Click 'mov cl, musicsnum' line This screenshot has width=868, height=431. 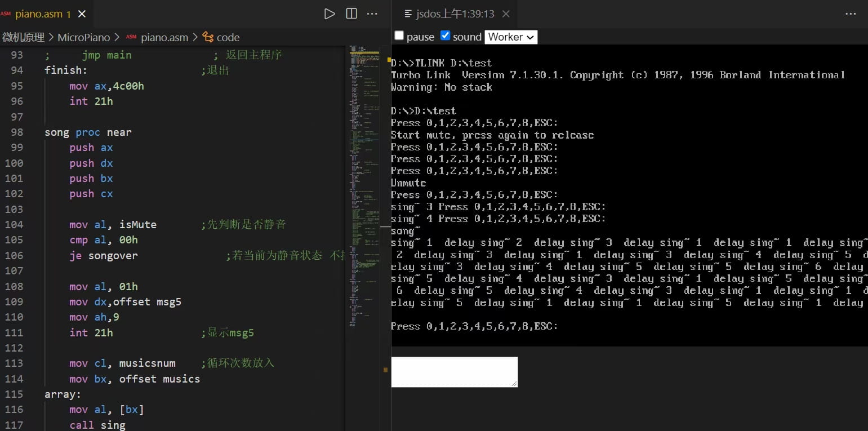click(122, 363)
